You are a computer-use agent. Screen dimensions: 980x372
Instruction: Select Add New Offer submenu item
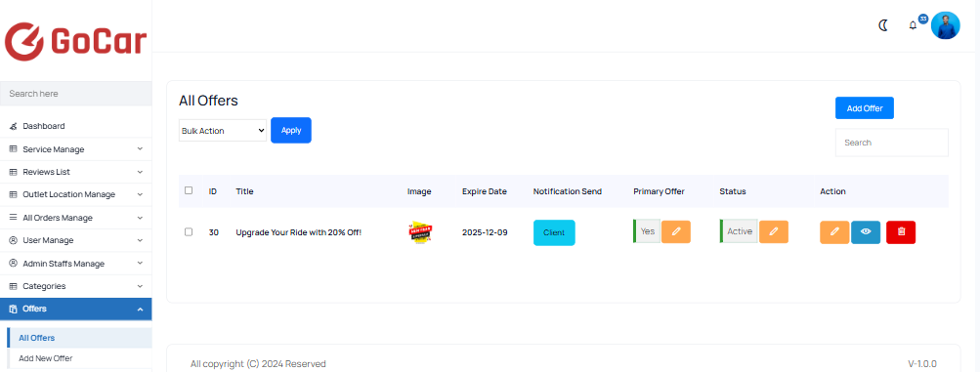(79, 358)
